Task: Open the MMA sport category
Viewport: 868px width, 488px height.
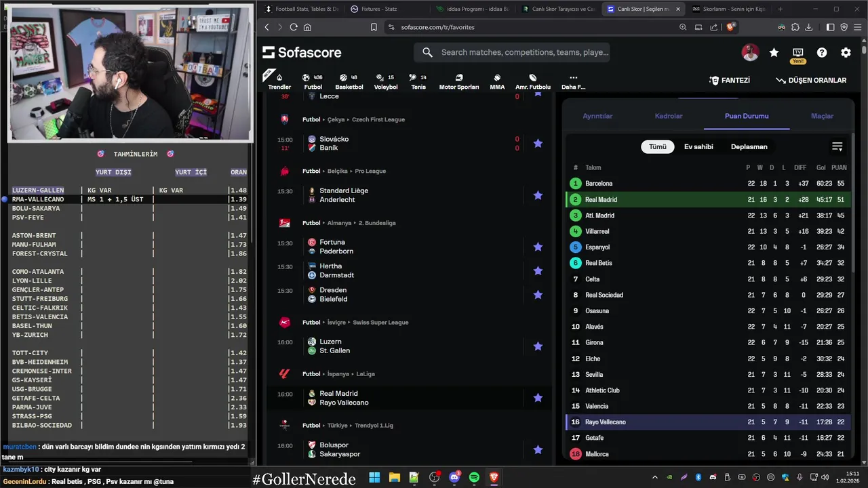Action: tap(497, 81)
